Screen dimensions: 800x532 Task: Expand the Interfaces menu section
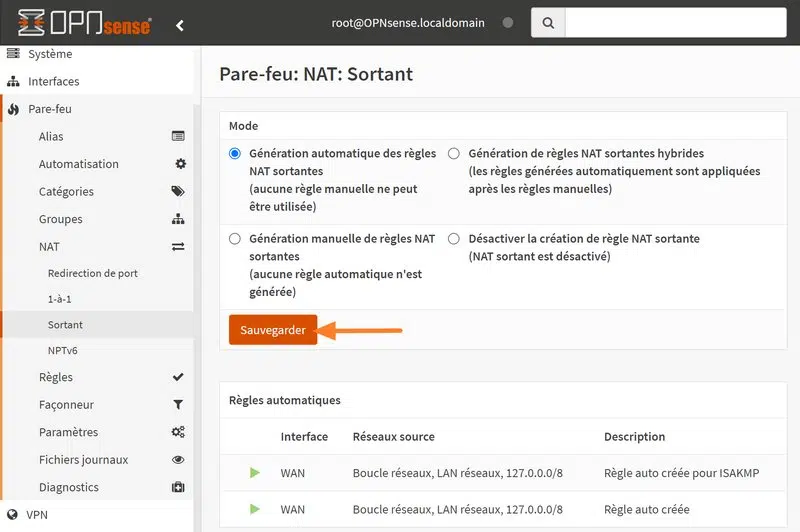click(54, 81)
